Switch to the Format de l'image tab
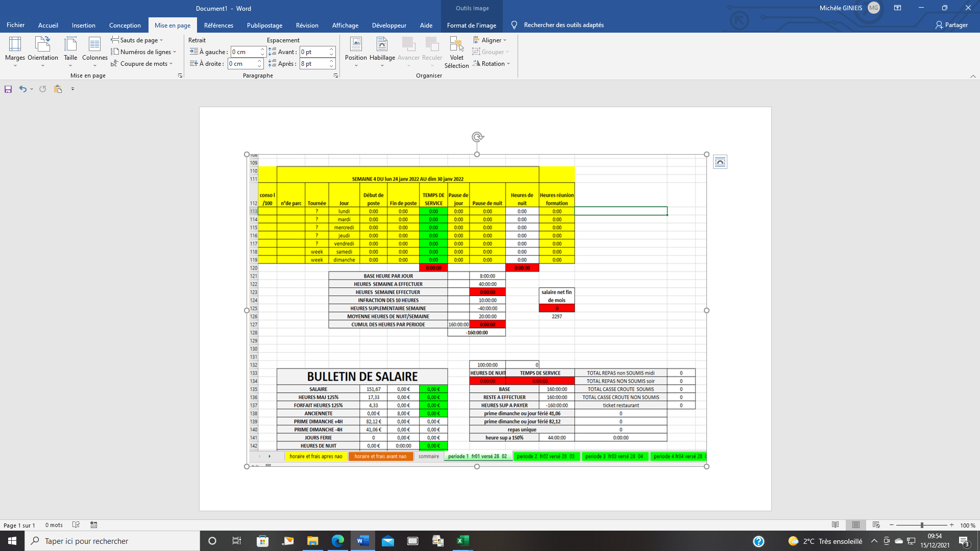The width and height of the screenshot is (980, 551). pyautogui.click(x=471, y=25)
